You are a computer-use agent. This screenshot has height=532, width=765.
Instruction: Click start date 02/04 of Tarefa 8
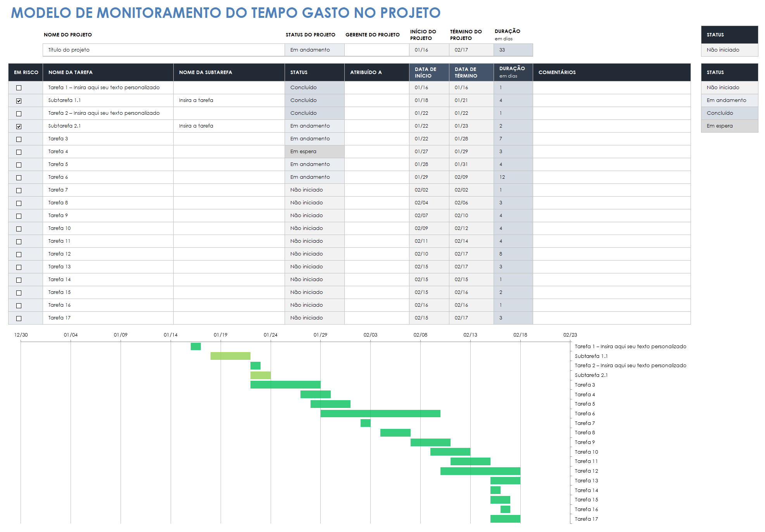click(429, 203)
